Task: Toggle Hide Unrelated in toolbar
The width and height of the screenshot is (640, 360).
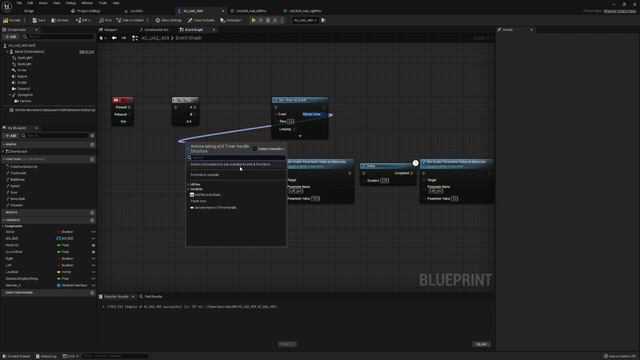Action: pyautogui.click(x=130, y=20)
